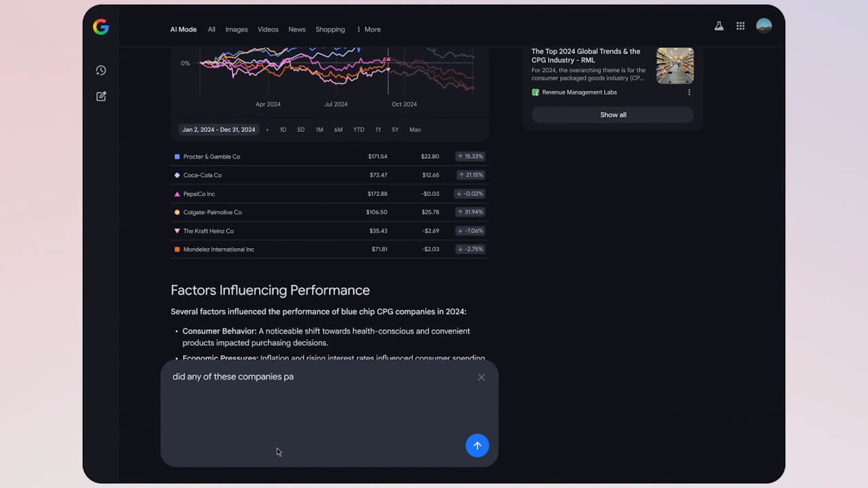868x488 pixels.
Task: Switch to the AI Mode tab
Action: tap(183, 30)
